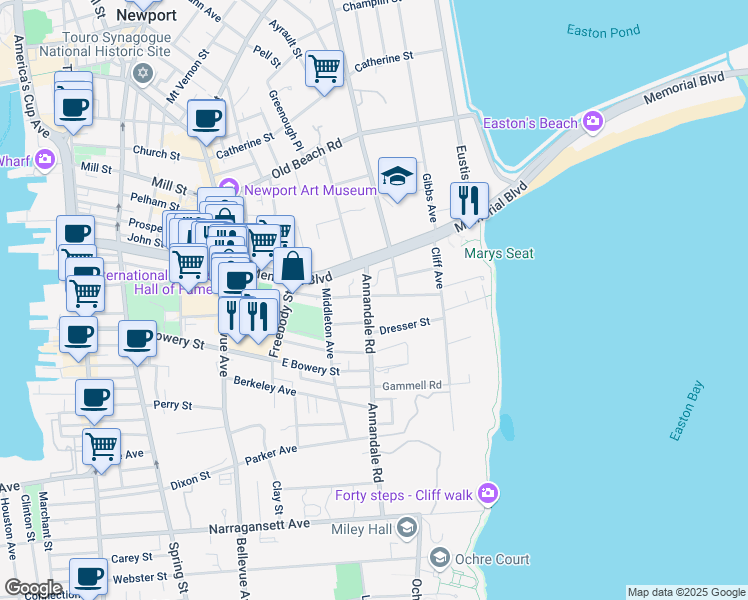748x600 pixels.
Task: Select the Old Beach Rd street label
Action: (307, 158)
